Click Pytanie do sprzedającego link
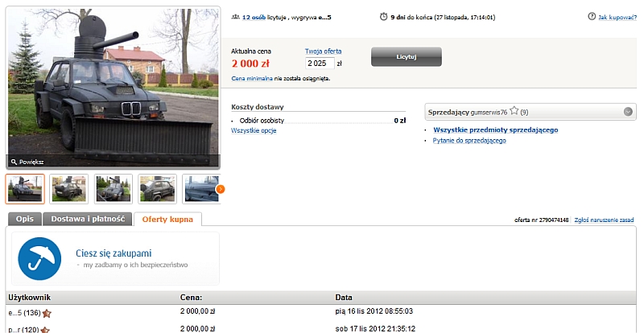The image size is (644, 333). tap(469, 141)
